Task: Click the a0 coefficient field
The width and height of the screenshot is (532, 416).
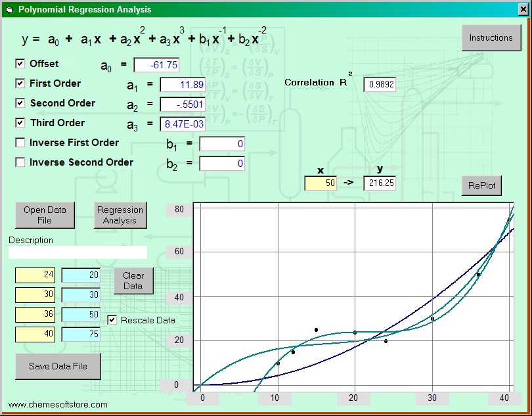Action: 156,65
